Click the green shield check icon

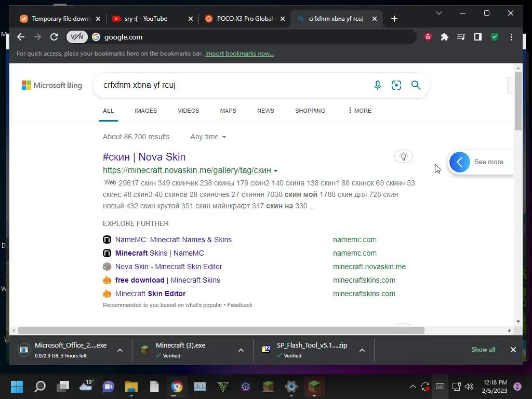pyautogui.click(x=495, y=37)
